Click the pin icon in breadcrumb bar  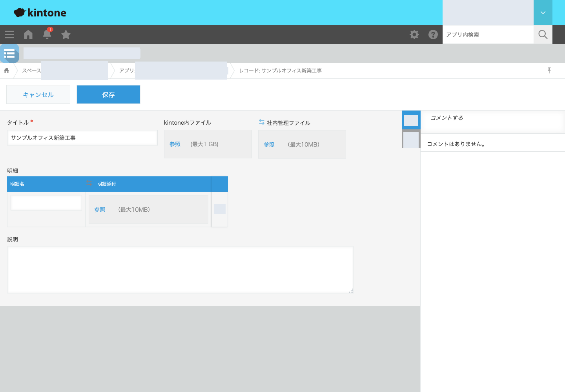(x=549, y=70)
